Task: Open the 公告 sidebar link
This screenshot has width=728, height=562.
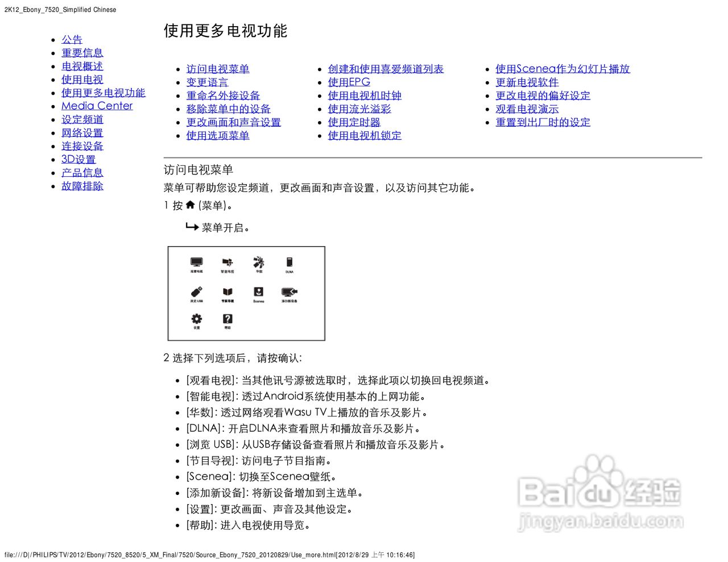Action: click(x=72, y=39)
